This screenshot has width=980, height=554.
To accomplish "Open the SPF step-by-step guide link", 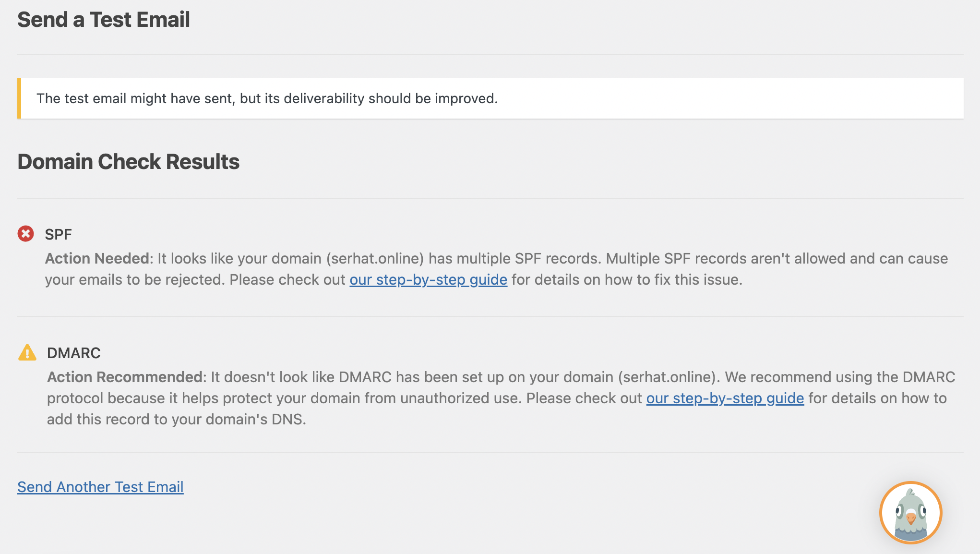I will 428,279.
